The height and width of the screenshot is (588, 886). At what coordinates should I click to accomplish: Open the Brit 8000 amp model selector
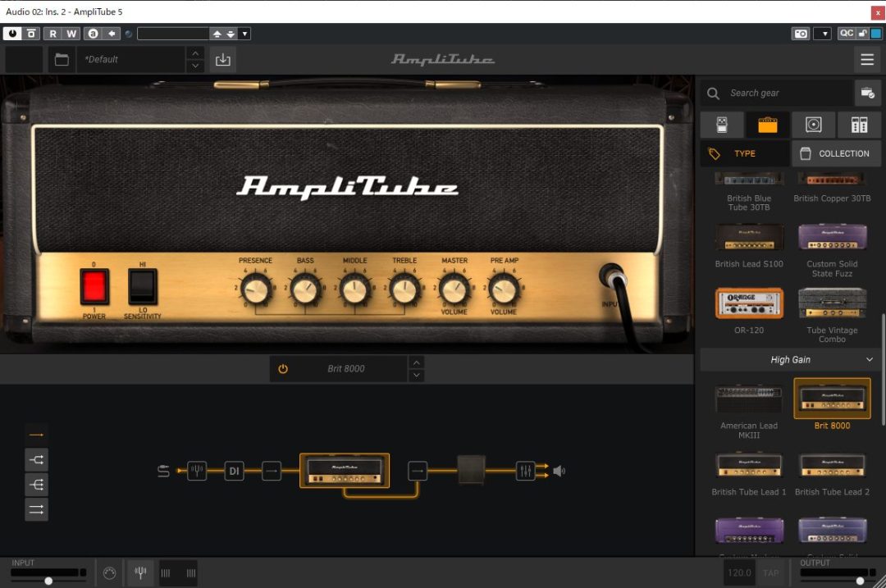tap(346, 369)
